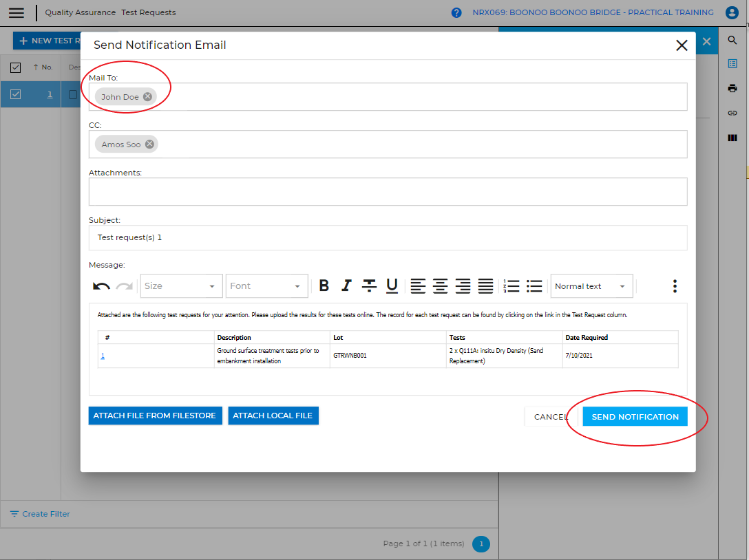
Task: Open the Font family dropdown
Action: [x=266, y=286]
